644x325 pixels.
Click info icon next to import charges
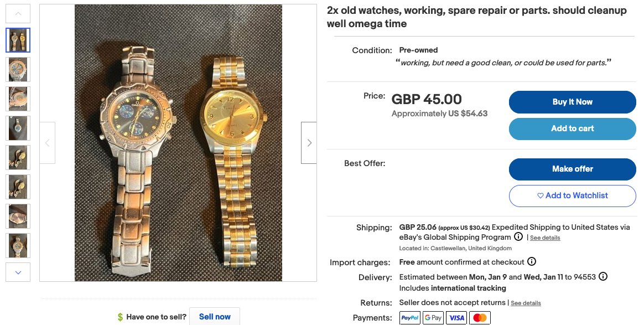click(x=532, y=262)
